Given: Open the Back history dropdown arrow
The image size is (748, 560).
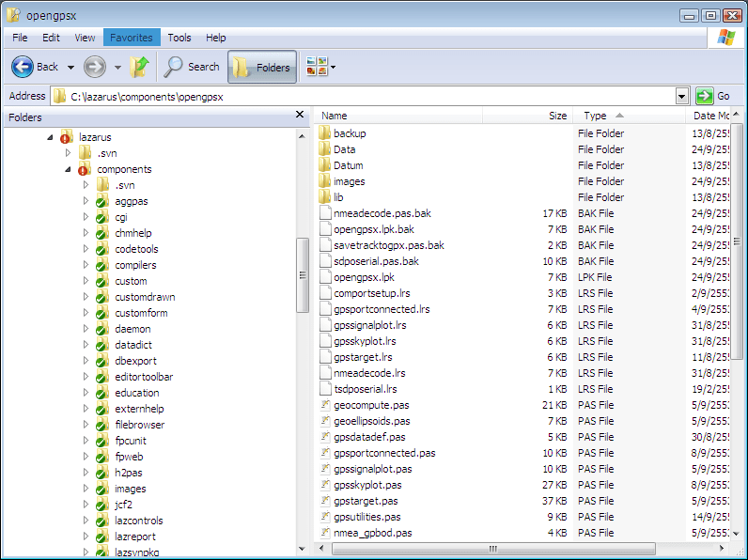Looking at the screenshot, I should click(x=70, y=68).
